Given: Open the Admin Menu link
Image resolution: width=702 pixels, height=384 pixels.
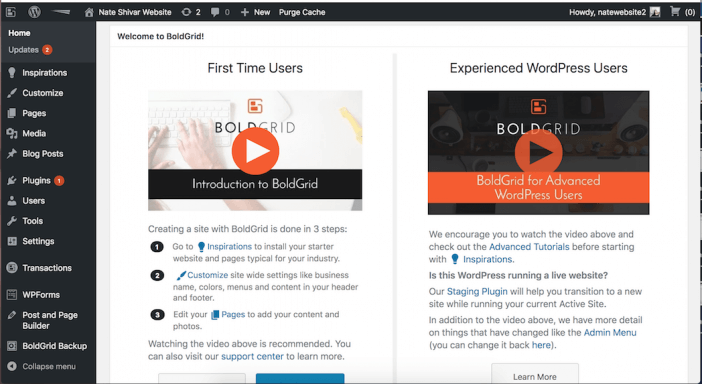Looking at the screenshot, I should click(x=610, y=333).
